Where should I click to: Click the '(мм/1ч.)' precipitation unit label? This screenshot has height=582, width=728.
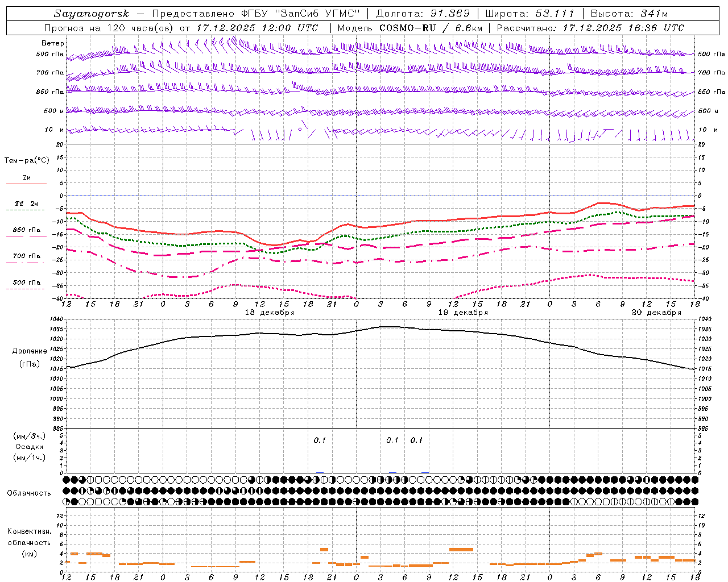pyautogui.click(x=30, y=458)
